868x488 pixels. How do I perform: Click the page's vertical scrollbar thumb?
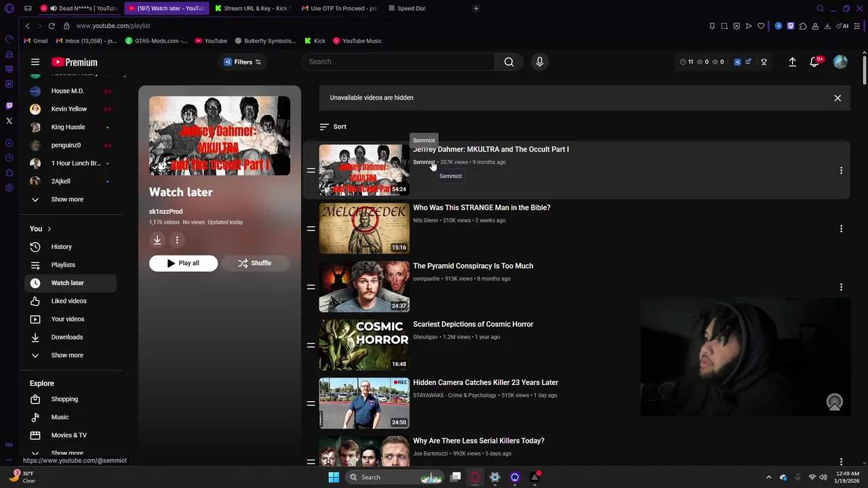[864, 69]
